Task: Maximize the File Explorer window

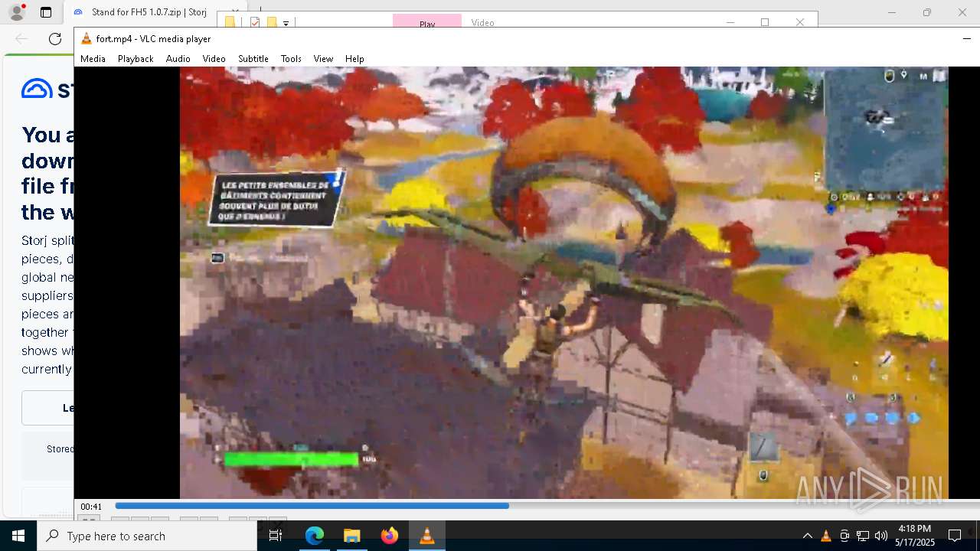Action: click(x=764, y=22)
